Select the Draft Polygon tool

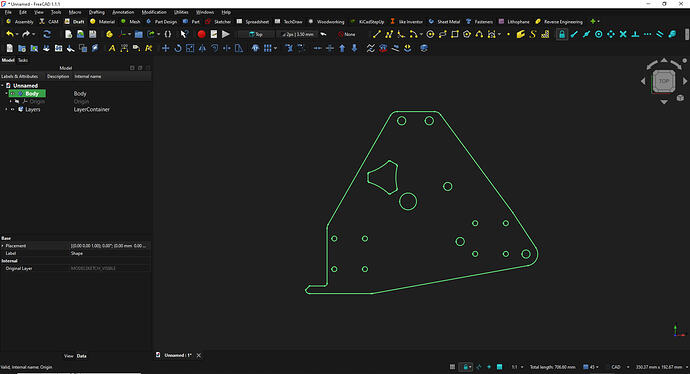coord(467,34)
